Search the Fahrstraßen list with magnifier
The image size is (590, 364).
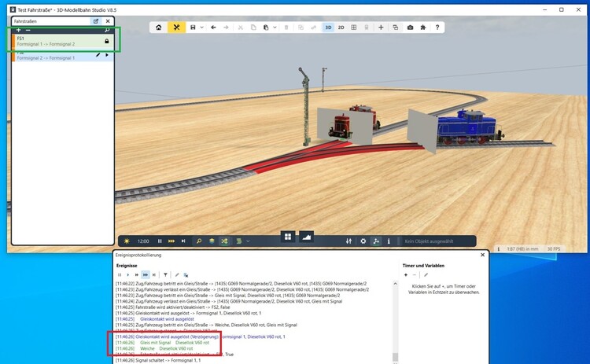pyautogui.click(x=107, y=30)
